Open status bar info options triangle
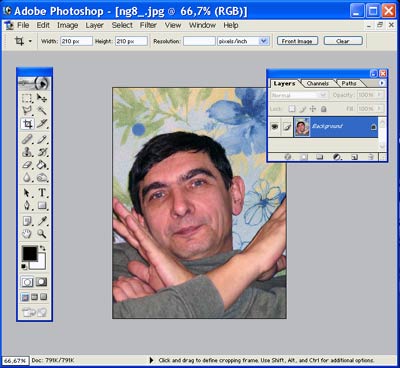Screen dimensions: 400x368 coord(151,360)
